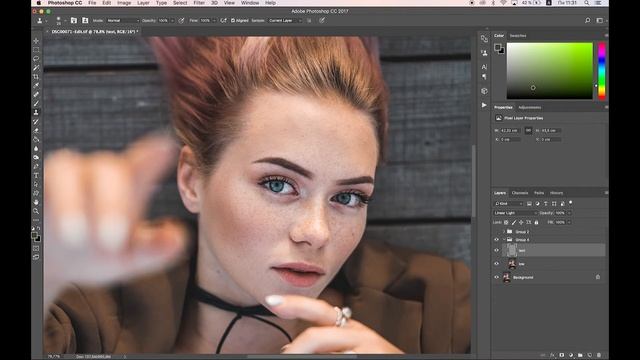Toggle lock all in Layers panel
Viewport: 640px width, 360px height.
pos(536,222)
